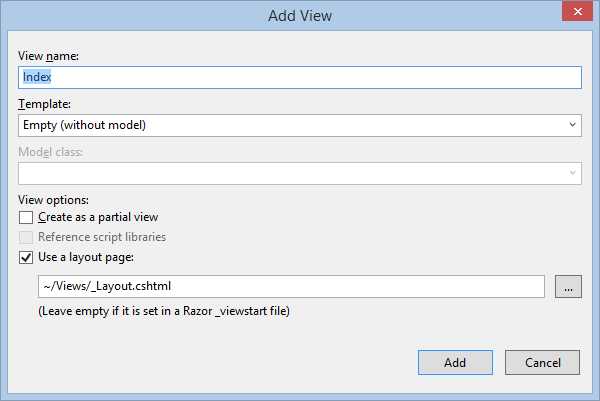Click the layout page path field

291,286
